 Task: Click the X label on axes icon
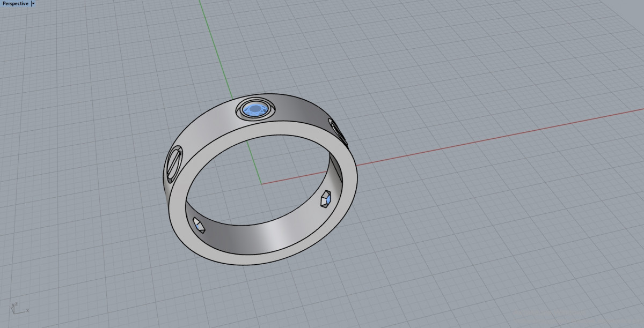click(x=27, y=310)
